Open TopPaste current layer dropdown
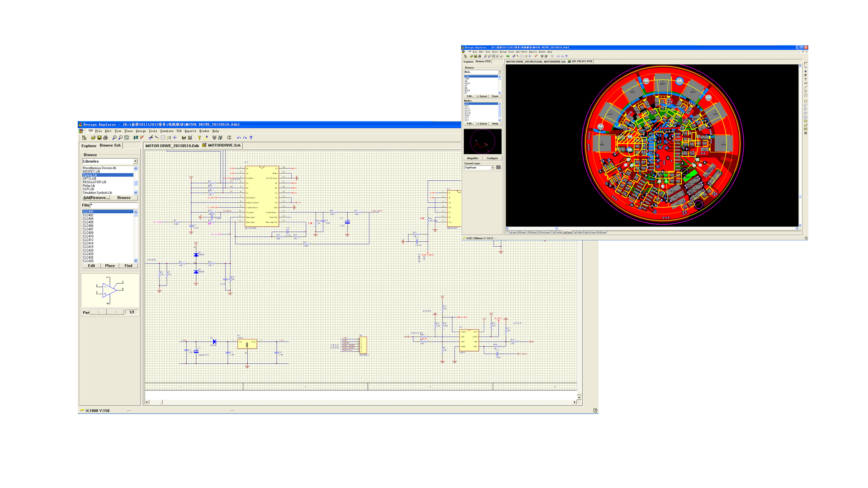This screenshot has width=868, height=488. [492, 168]
